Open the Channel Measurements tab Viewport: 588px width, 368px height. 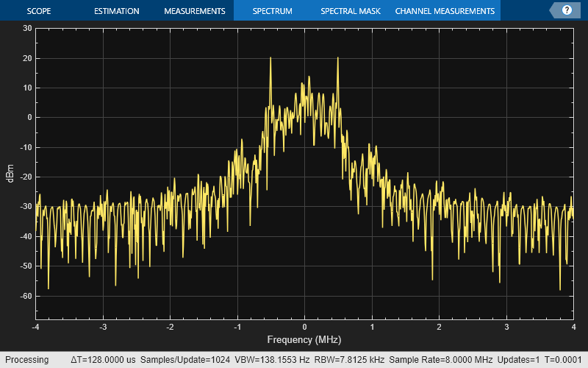(x=445, y=11)
